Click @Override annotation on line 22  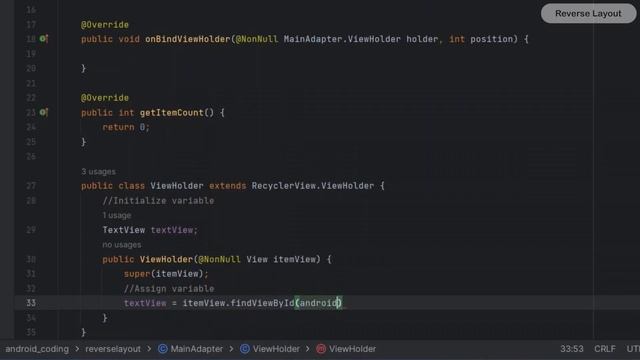tap(105, 98)
